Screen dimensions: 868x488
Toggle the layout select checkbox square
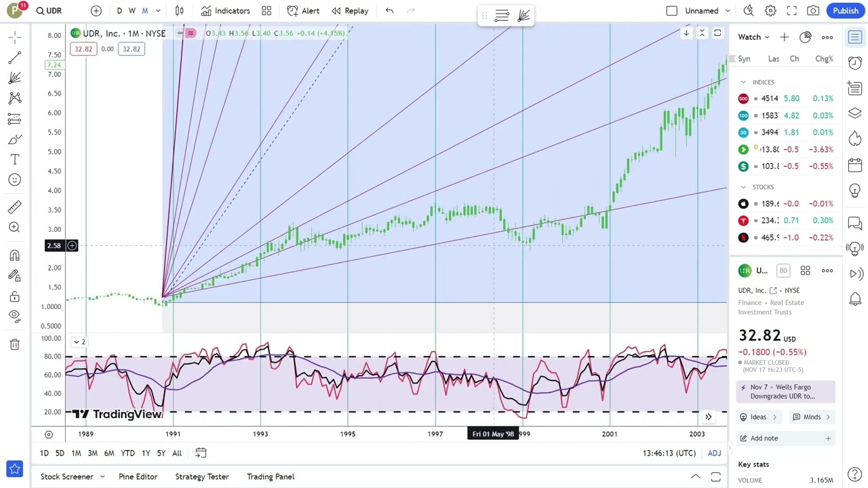click(x=671, y=11)
